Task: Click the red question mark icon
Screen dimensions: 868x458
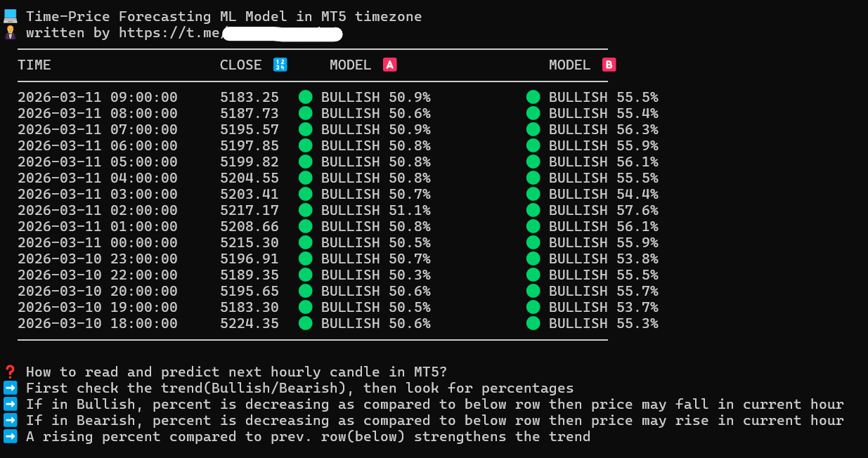Action: [x=11, y=372]
